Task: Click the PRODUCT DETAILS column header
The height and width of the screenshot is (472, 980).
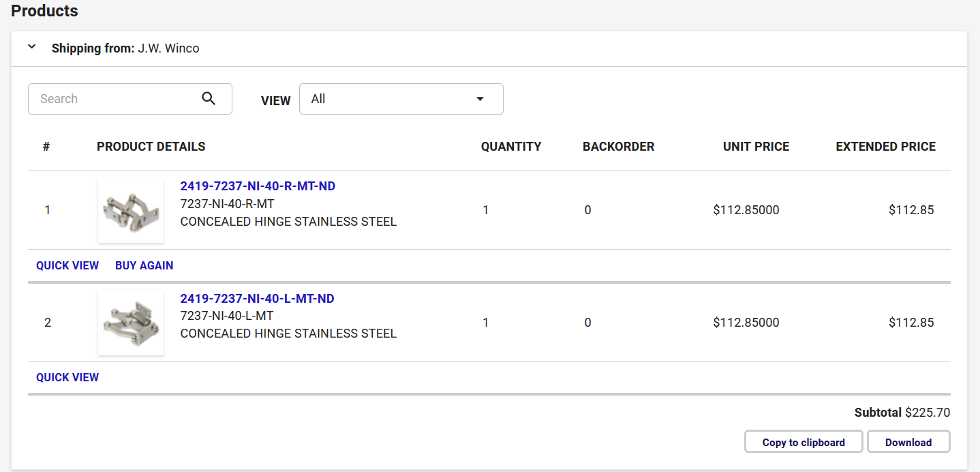Action: coord(151,147)
